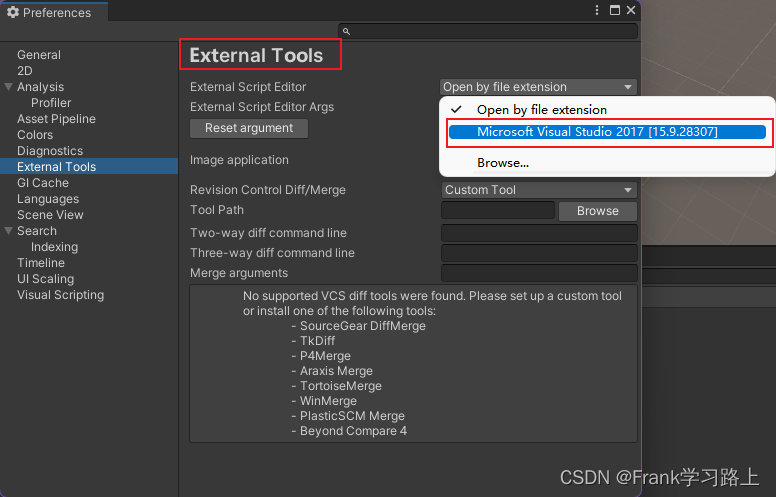Open Revision Control Diff/Merge dropdown
The width and height of the screenshot is (776, 497).
[x=539, y=190]
